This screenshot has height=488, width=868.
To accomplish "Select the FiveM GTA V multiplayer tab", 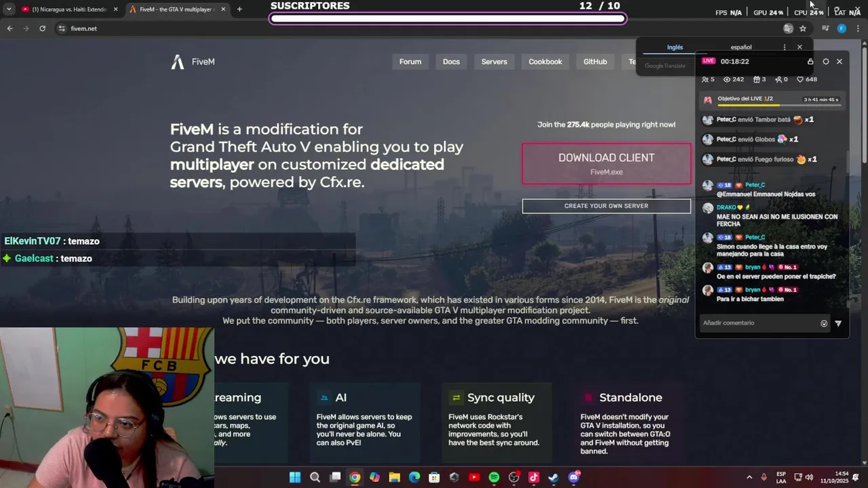I will point(176,9).
